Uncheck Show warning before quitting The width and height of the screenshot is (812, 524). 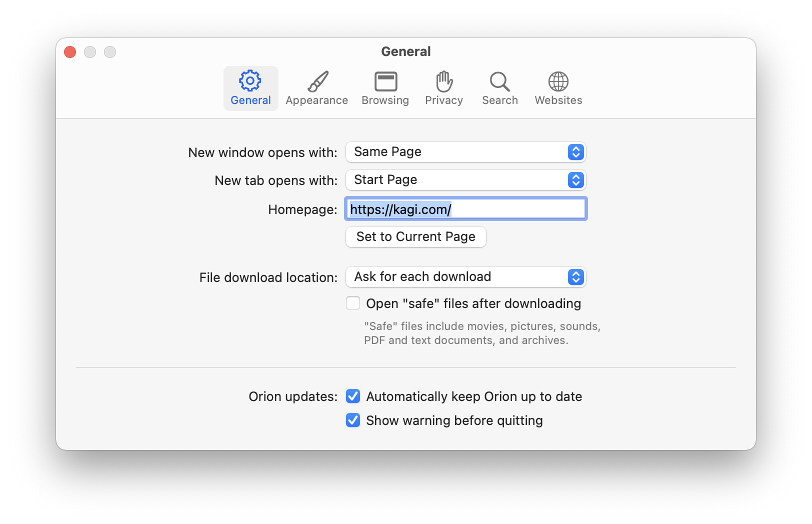(353, 420)
